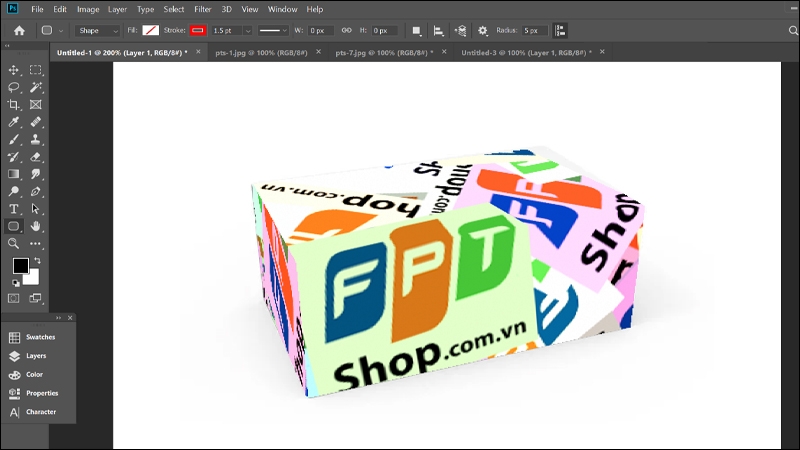Switch to the pts-1.jpg tab

[261, 53]
